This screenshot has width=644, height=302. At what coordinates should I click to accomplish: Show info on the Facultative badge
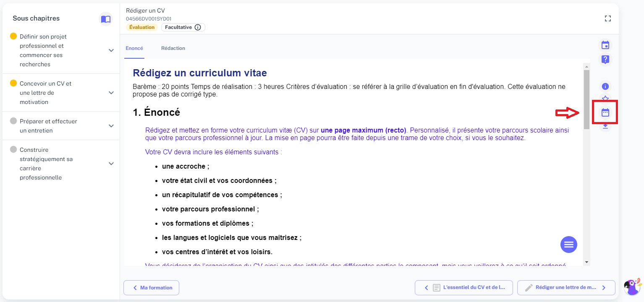click(198, 27)
